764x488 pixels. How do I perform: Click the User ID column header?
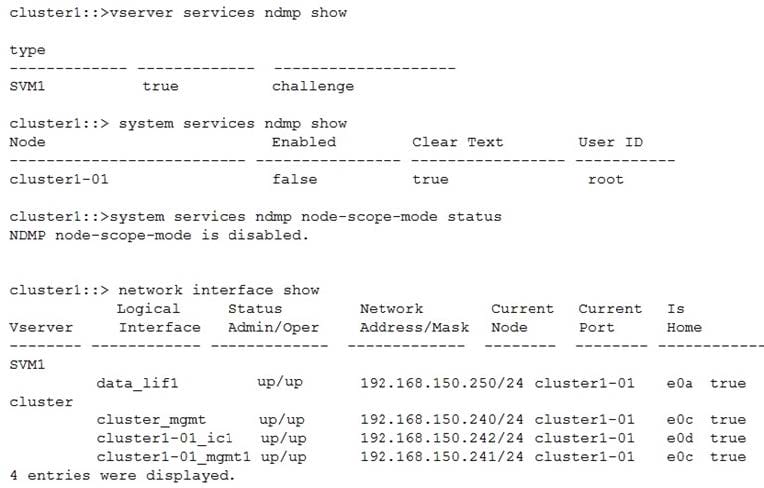pos(610,142)
